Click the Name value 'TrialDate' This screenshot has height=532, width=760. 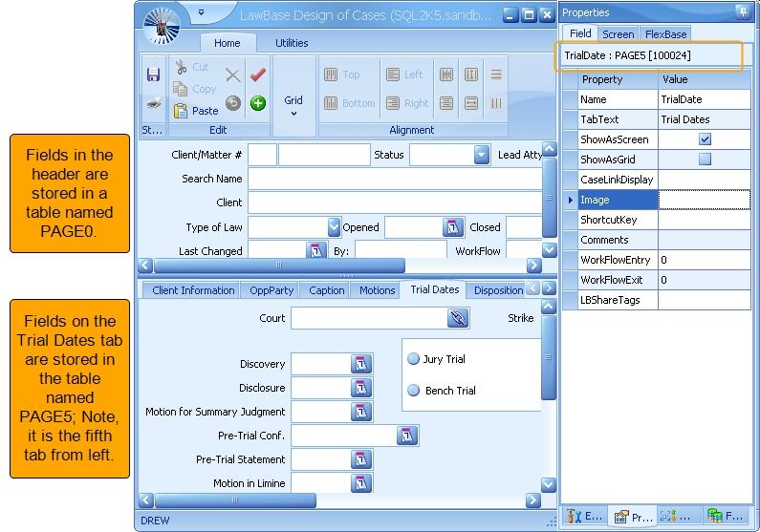681,99
